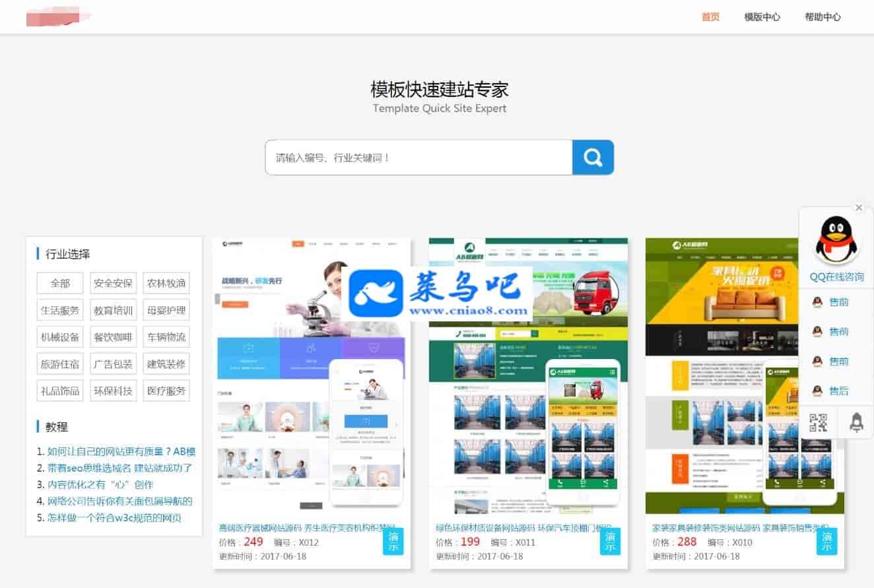
Task: Filter templates by 教育培训
Action: coord(113,310)
